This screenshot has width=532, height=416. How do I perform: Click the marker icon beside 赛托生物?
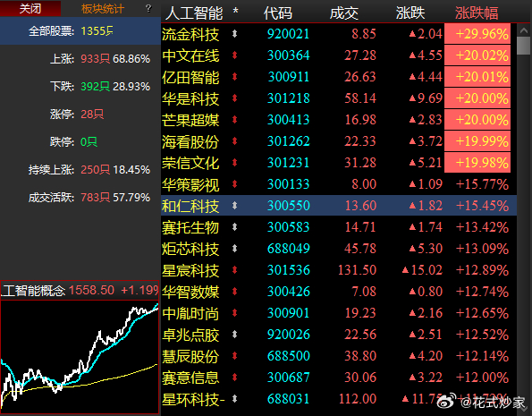234,227
